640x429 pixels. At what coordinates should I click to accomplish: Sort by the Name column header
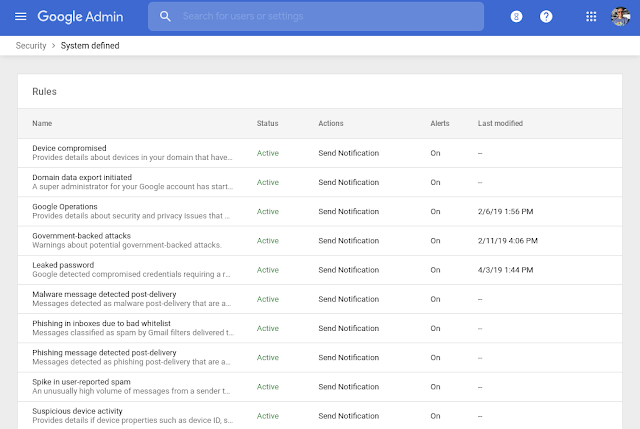click(42, 123)
